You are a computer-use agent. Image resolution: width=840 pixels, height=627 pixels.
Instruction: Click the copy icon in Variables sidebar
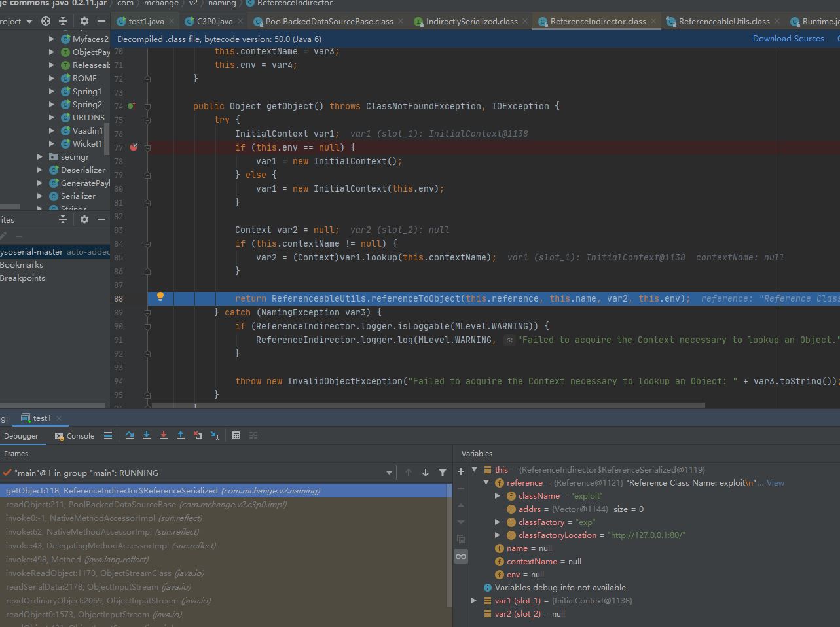pos(461,539)
